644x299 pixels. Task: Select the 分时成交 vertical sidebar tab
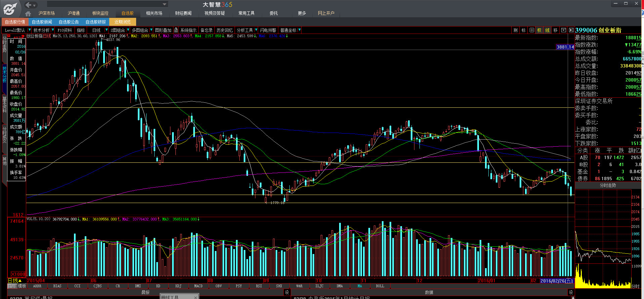(4, 135)
